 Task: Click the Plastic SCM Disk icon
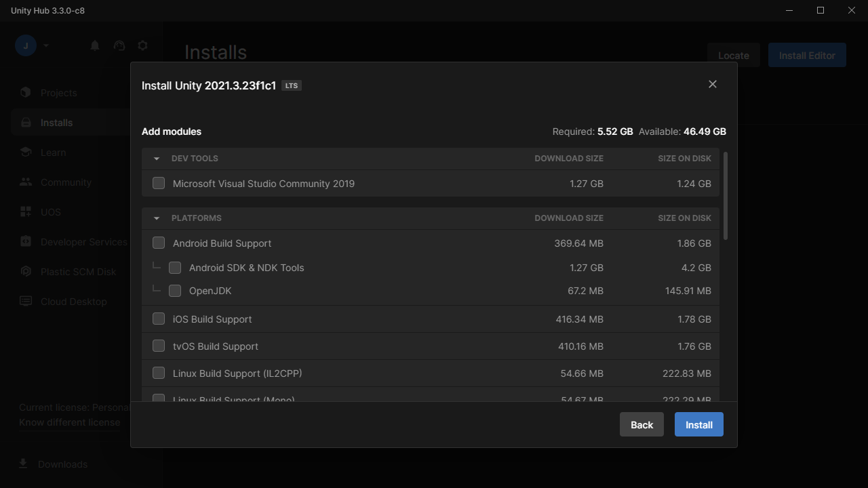point(26,271)
